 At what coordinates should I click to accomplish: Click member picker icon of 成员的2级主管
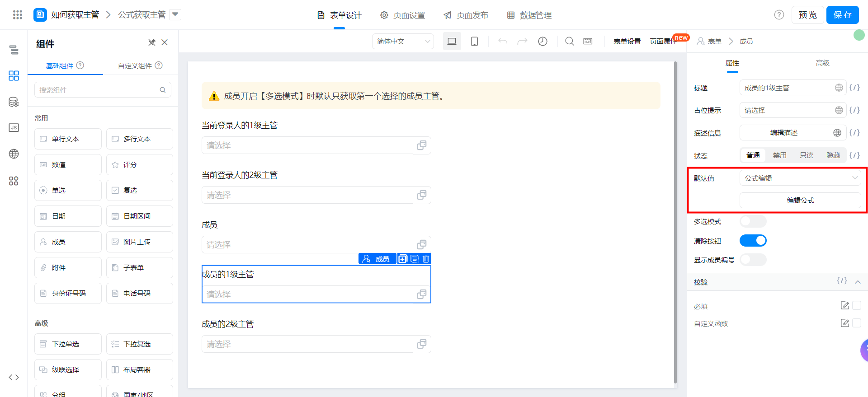(422, 344)
